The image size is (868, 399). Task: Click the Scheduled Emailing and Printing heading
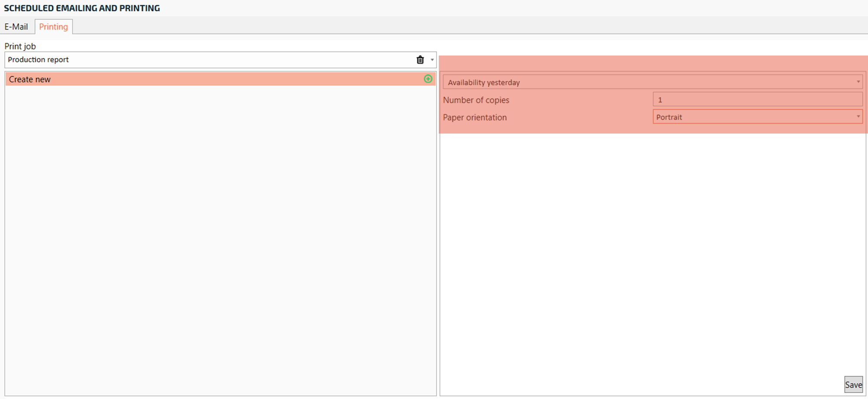82,8
